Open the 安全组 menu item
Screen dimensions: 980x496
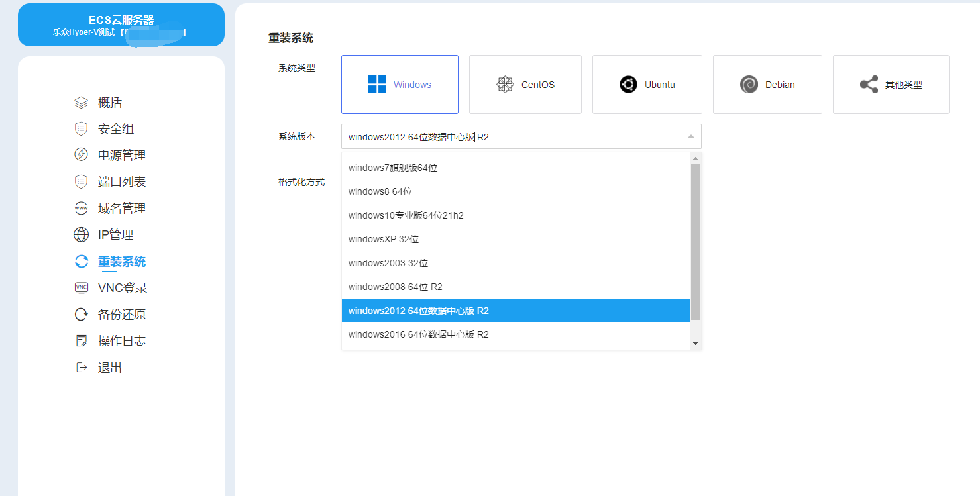116,129
